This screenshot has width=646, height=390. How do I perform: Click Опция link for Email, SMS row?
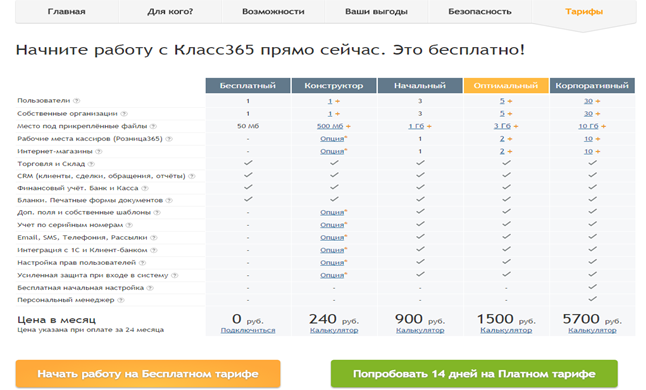[x=332, y=238]
